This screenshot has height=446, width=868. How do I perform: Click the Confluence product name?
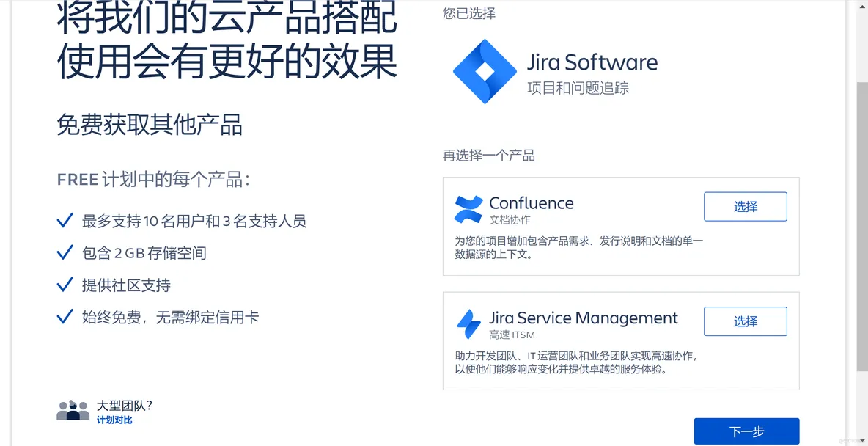pos(532,202)
